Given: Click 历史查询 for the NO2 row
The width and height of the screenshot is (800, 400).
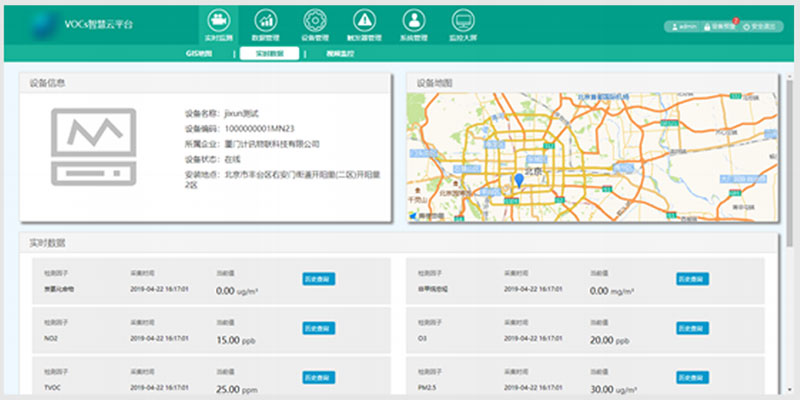Looking at the screenshot, I should (x=318, y=328).
